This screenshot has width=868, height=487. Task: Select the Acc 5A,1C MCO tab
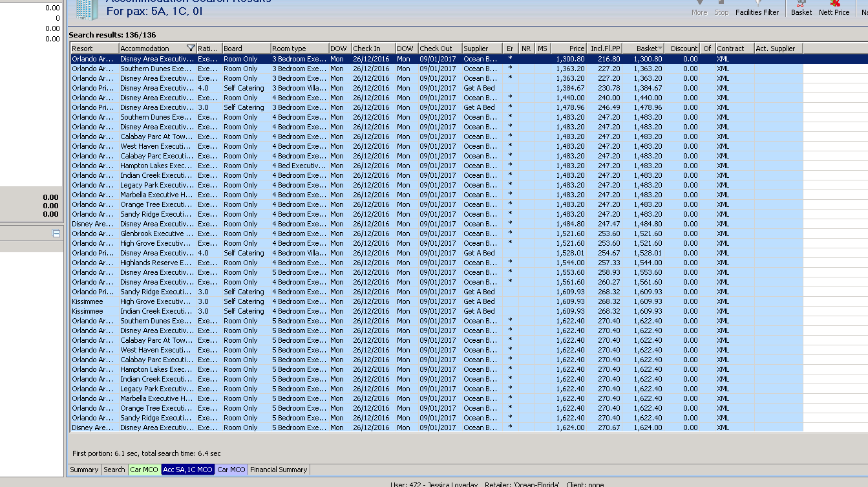187,470
